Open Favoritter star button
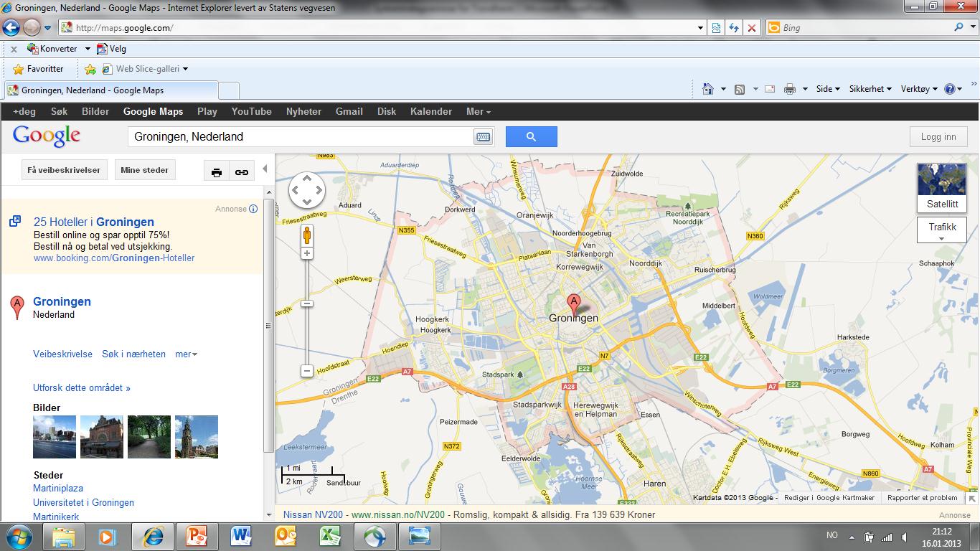Viewport: 980px width, 551px height. [x=39, y=69]
